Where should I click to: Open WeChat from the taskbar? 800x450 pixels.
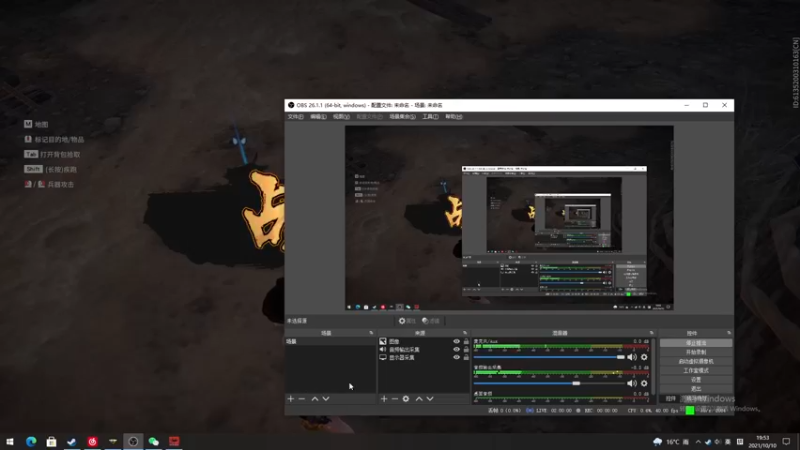coord(154,441)
